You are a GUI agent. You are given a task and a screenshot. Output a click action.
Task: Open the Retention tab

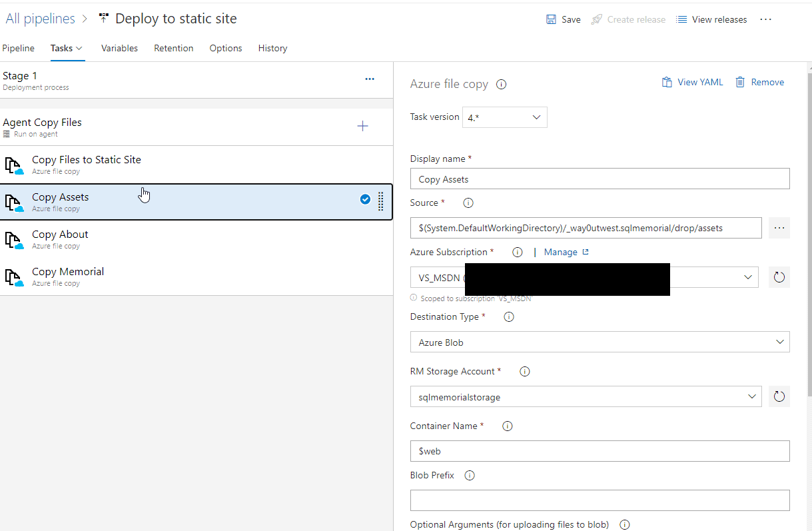(173, 48)
